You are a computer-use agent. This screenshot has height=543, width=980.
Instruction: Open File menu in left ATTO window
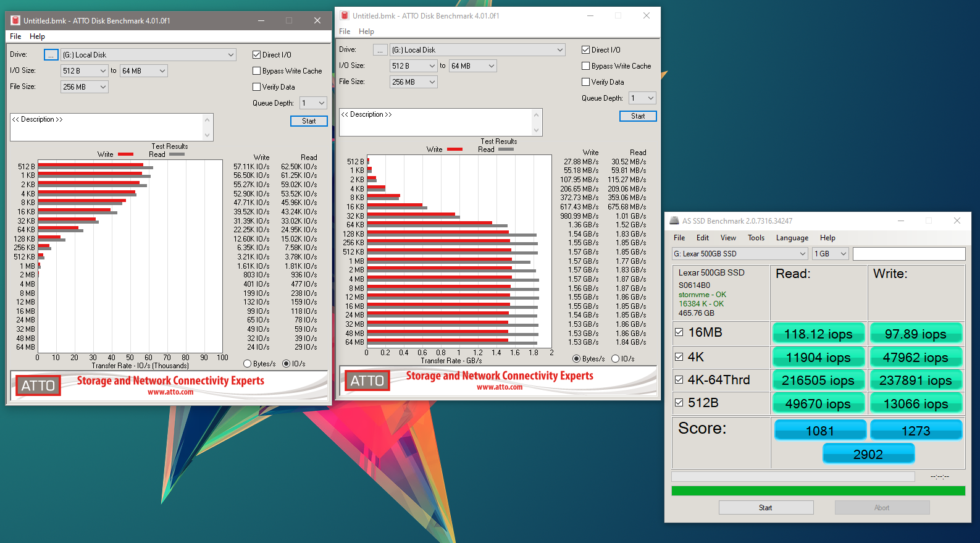pos(15,36)
